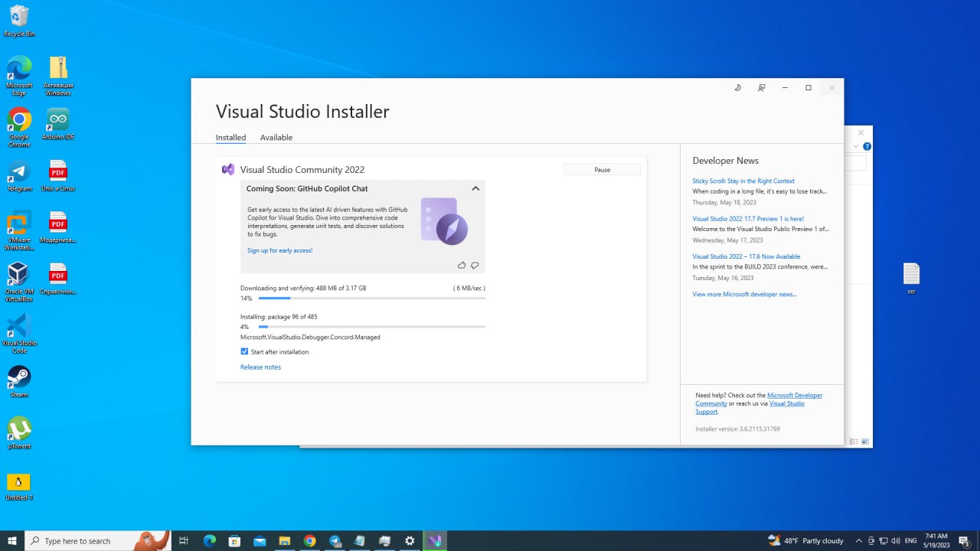
Task: Open Microsoft Edge from the taskbar
Action: [x=210, y=541]
